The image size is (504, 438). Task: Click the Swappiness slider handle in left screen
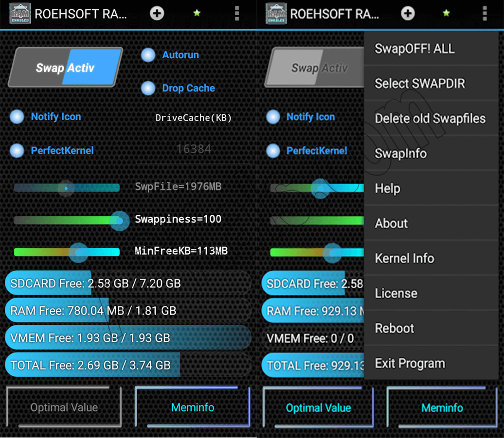(x=119, y=221)
